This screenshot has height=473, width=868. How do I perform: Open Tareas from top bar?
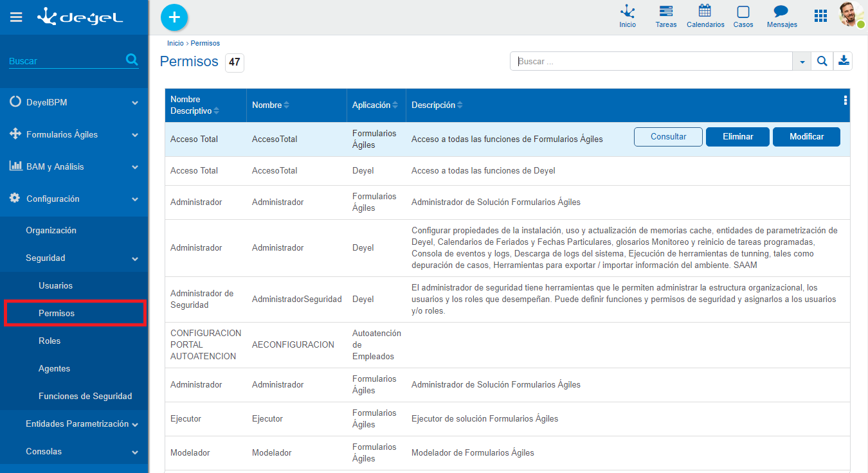click(666, 17)
